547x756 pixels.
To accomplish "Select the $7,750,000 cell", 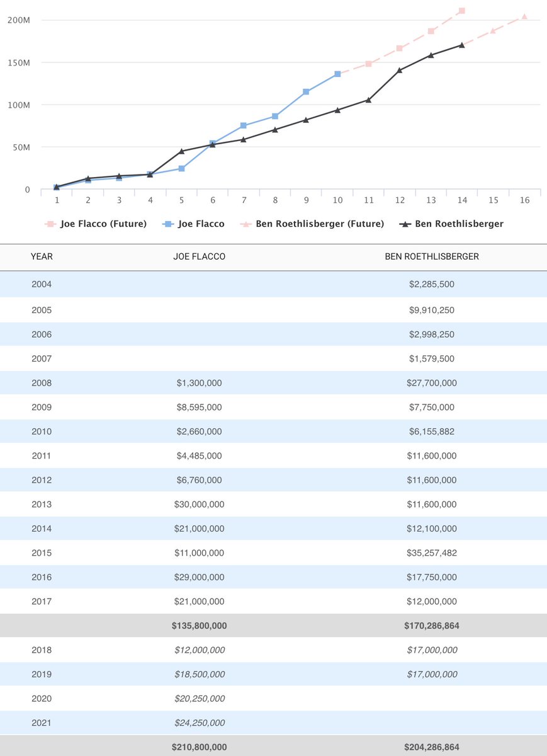I will 431,408.
